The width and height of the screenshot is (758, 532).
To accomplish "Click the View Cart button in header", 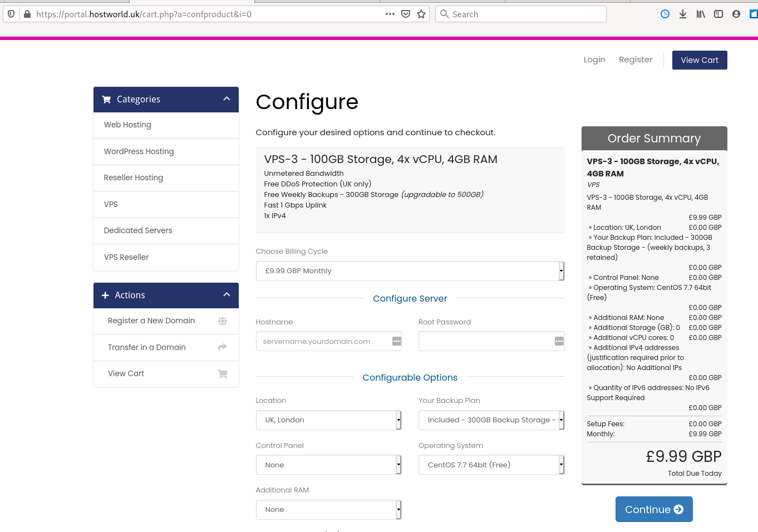I will pyautogui.click(x=700, y=60).
